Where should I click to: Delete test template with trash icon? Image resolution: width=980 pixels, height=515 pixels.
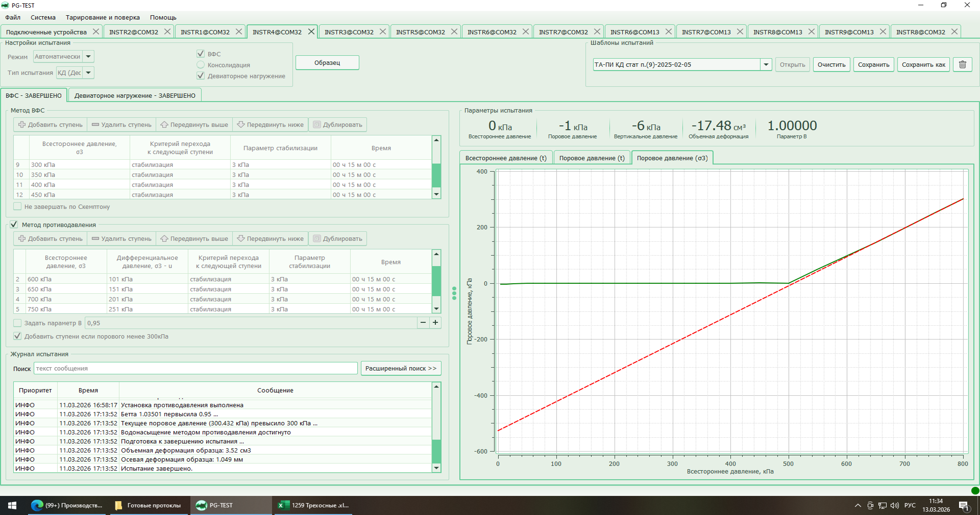[x=962, y=64]
